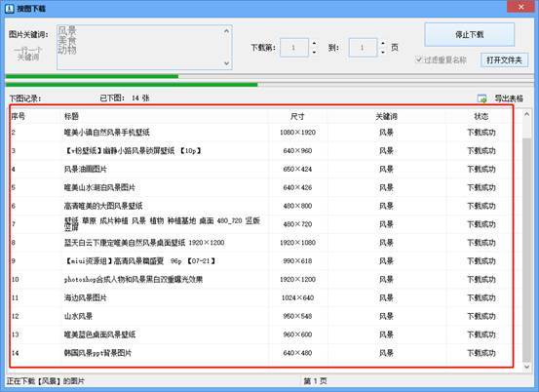
Task: Decrease the start page number stepper
Action: coord(314,53)
